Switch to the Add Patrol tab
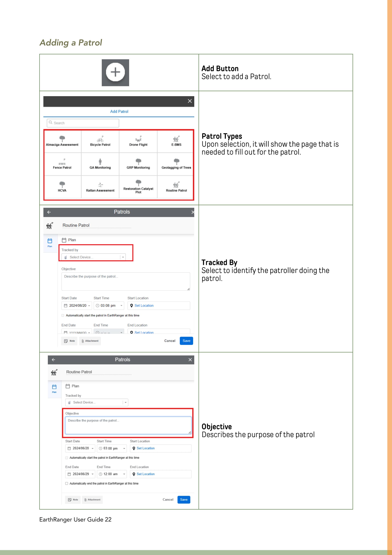The image size is (392, 555). pyautogui.click(x=119, y=112)
